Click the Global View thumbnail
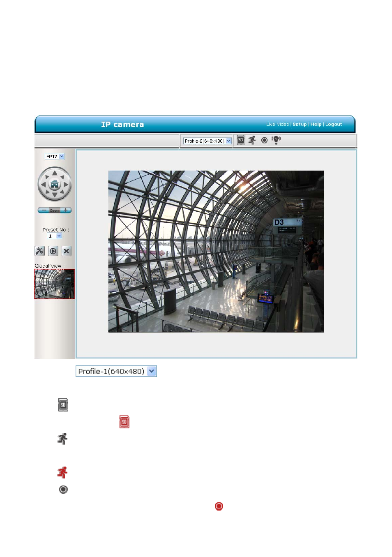Viewport: 392px width, 557px height. 55,284
